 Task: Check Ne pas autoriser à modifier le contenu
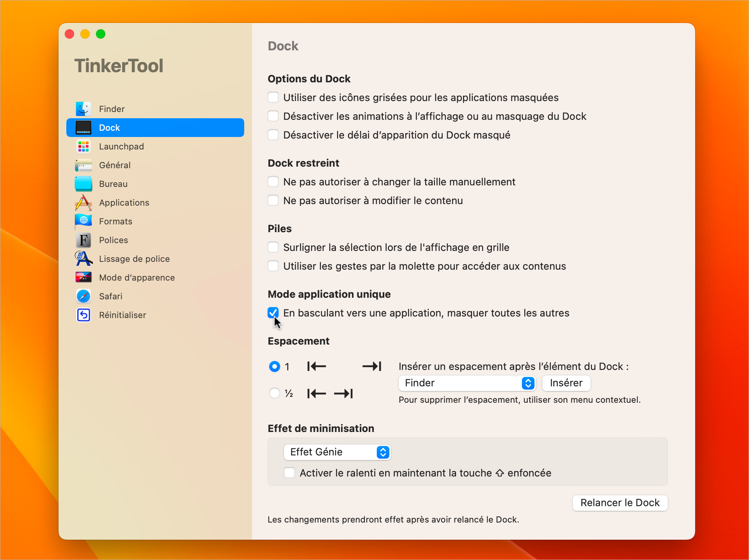click(273, 200)
